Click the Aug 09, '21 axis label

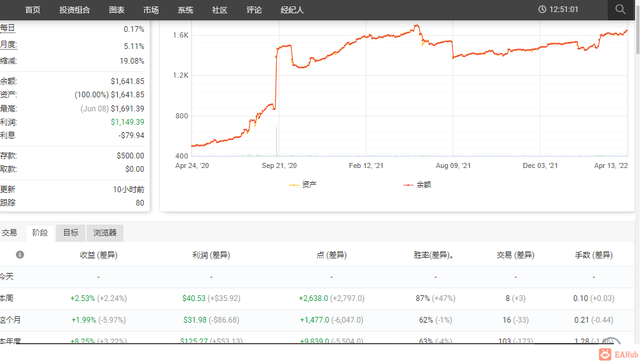pos(453,165)
